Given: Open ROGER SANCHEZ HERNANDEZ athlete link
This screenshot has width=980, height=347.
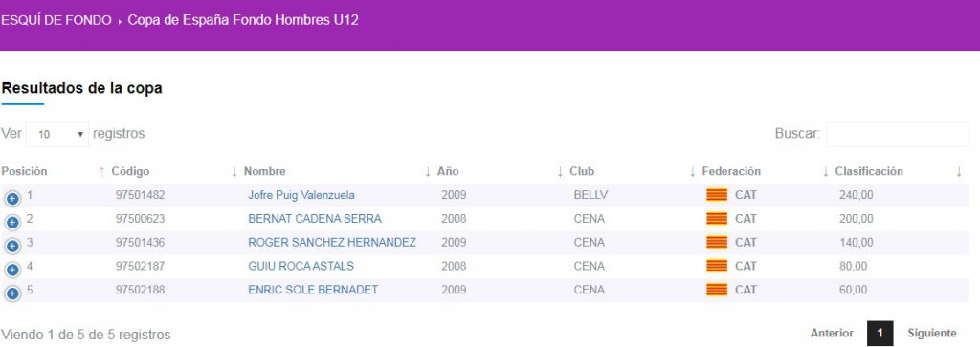Looking at the screenshot, I should pos(332,243).
